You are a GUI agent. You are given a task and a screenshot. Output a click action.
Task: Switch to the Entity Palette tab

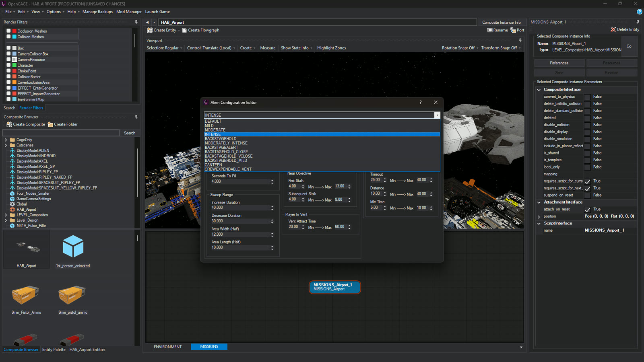[54, 350]
